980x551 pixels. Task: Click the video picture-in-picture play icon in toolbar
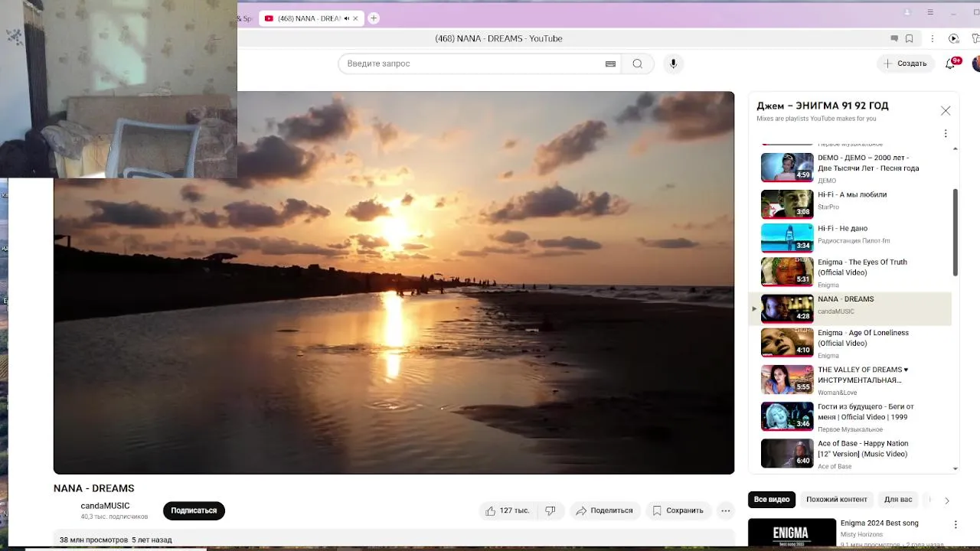[953, 38]
